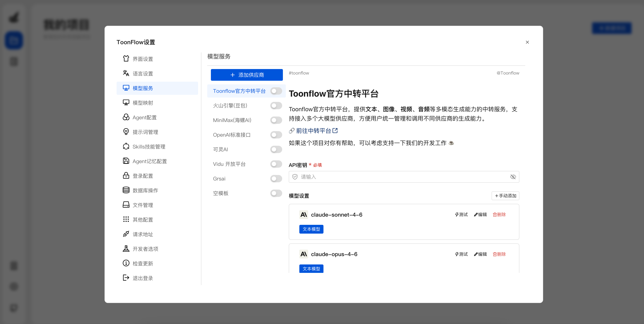Go to Agent配置 section
644x324 pixels.
tap(157, 117)
